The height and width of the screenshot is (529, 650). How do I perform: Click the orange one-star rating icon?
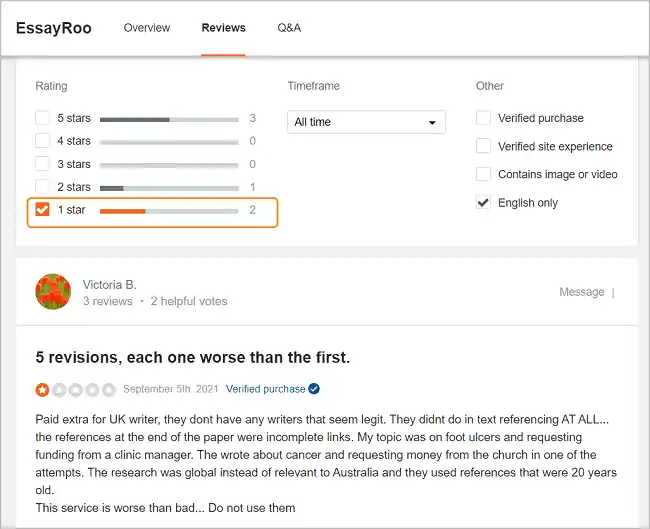coord(42,390)
